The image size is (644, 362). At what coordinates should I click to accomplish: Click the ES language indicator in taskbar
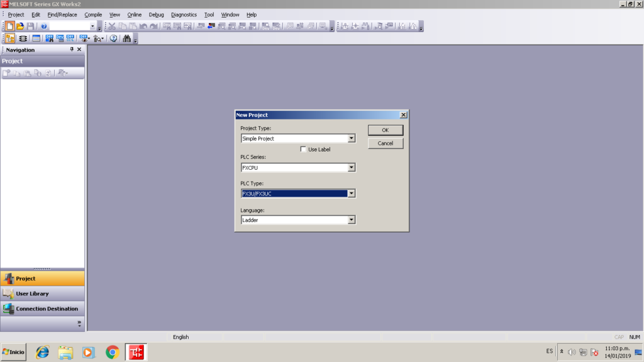[x=550, y=351]
